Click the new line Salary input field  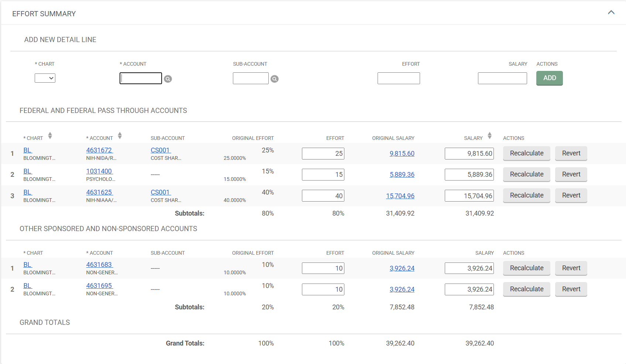point(502,78)
